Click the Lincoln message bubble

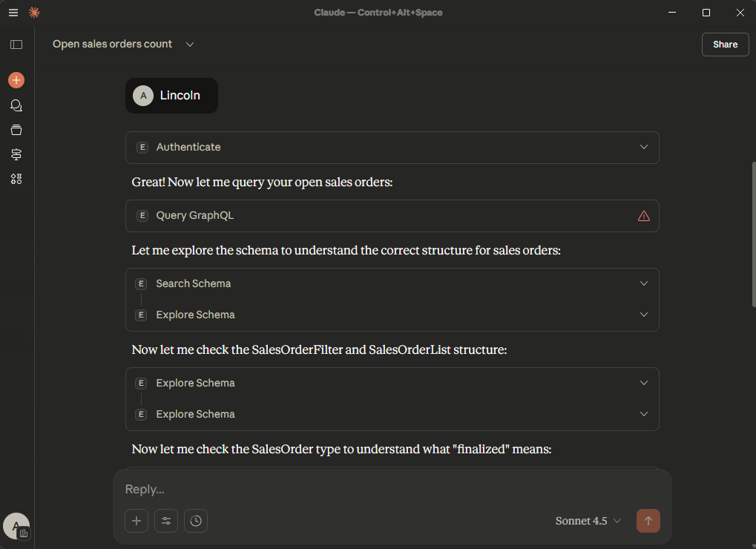pyautogui.click(x=171, y=96)
